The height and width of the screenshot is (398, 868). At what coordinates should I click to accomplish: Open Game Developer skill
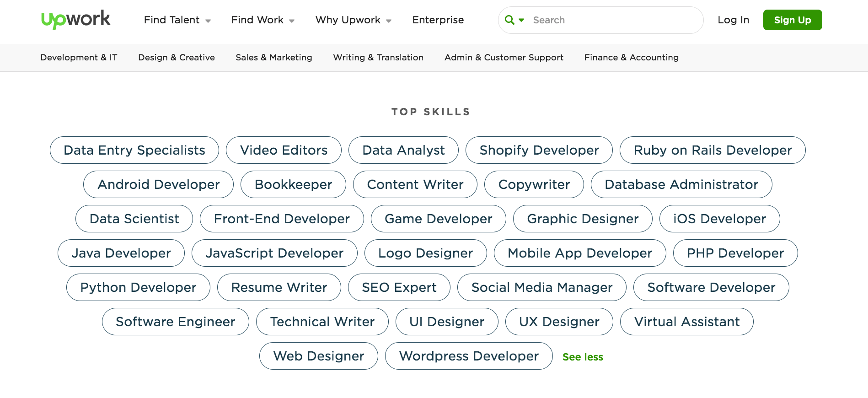(x=439, y=219)
